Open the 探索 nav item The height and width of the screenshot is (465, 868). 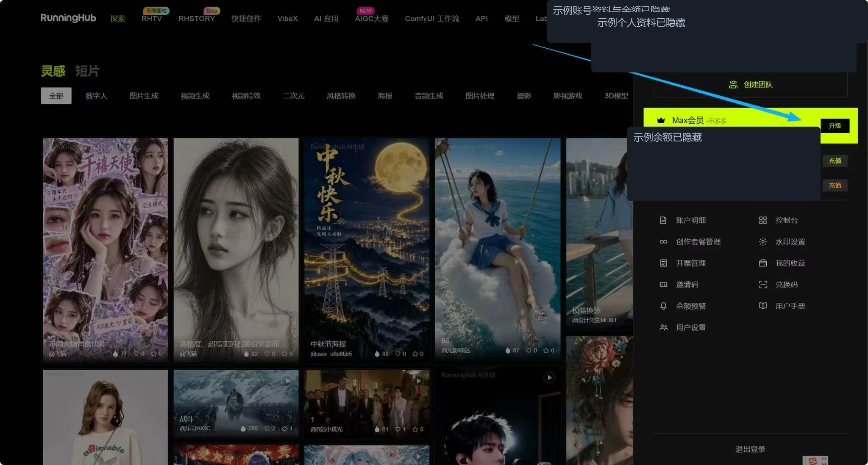pyautogui.click(x=117, y=19)
